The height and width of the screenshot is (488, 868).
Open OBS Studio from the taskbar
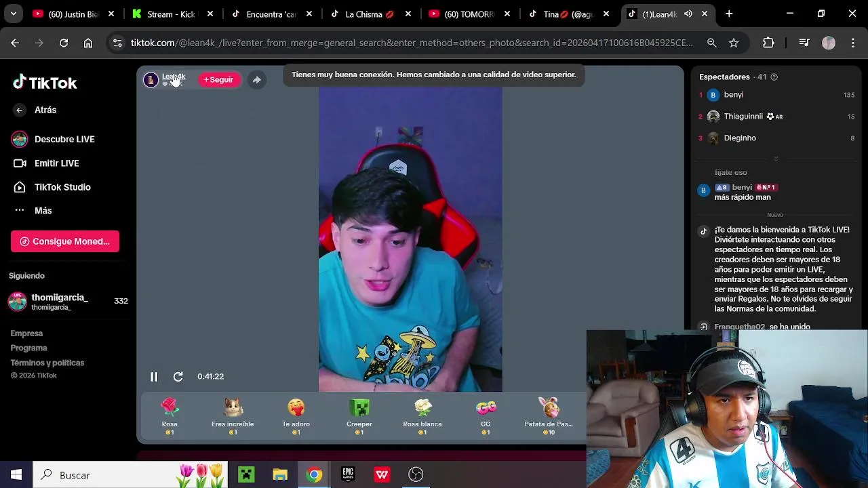pos(416,474)
